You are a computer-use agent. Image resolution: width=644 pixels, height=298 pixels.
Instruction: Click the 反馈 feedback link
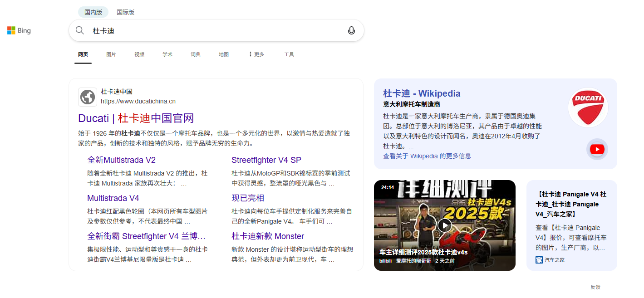tap(595, 287)
